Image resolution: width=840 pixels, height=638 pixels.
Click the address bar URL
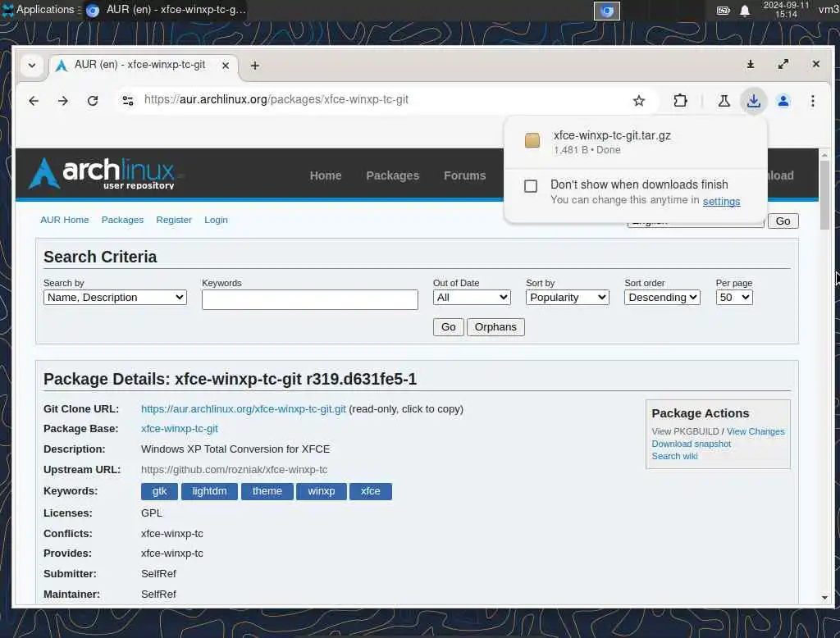276,100
